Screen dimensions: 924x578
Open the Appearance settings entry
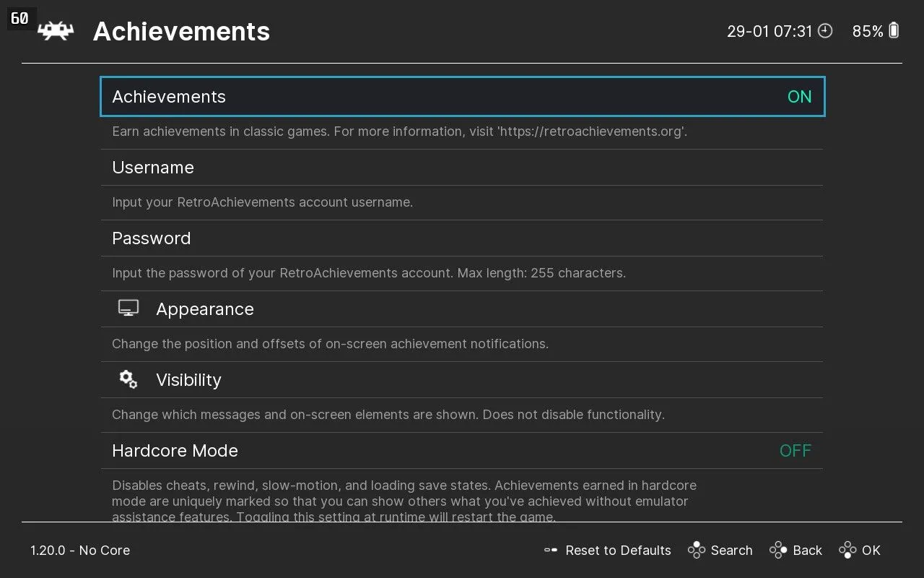pos(205,309)
